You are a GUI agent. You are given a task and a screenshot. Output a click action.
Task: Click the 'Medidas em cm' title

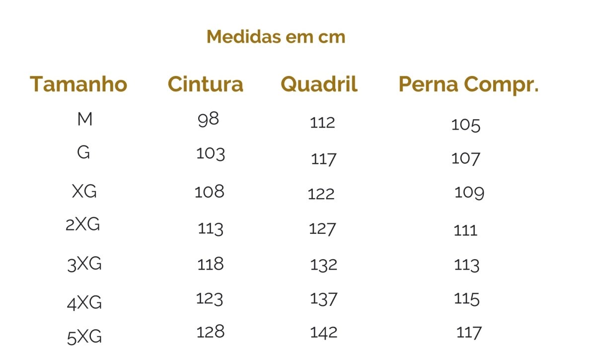pyautogui.click(x=276, y=37)
